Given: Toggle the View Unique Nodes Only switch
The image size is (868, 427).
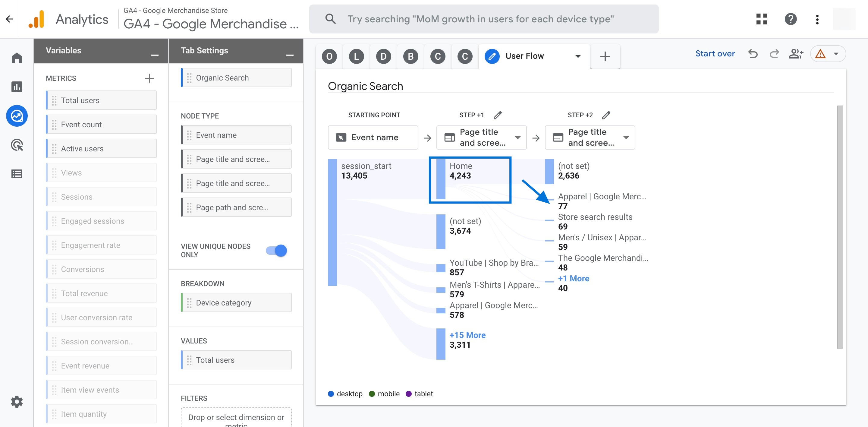Looking at the screenshot, I should click(277, 250).
